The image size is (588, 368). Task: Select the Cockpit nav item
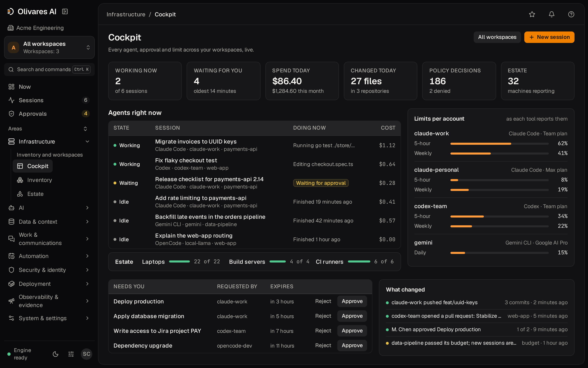coord(32,166)
